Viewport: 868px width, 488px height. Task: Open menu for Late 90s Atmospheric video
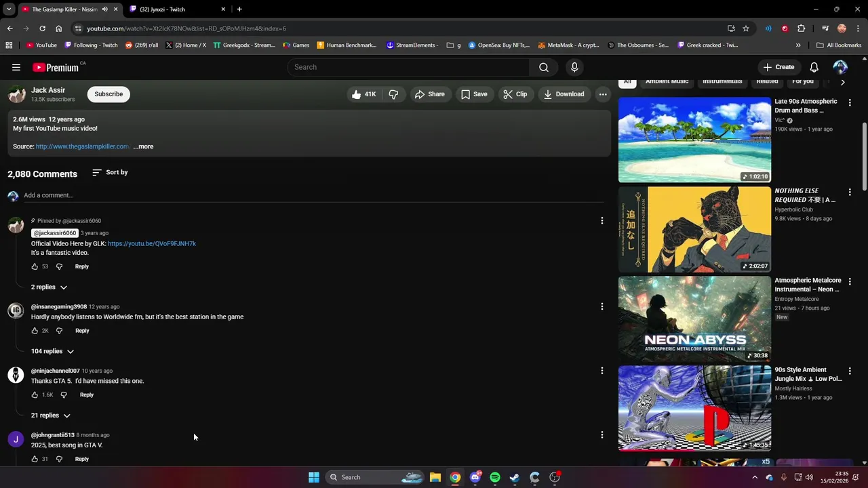coord(850,102)
